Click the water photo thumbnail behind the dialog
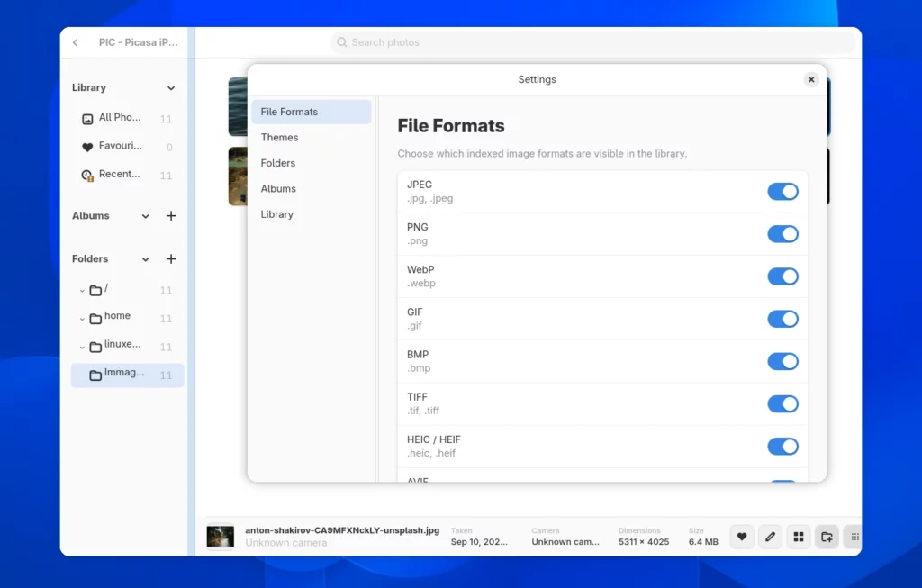The image size is (922, 588). point(238,106)
